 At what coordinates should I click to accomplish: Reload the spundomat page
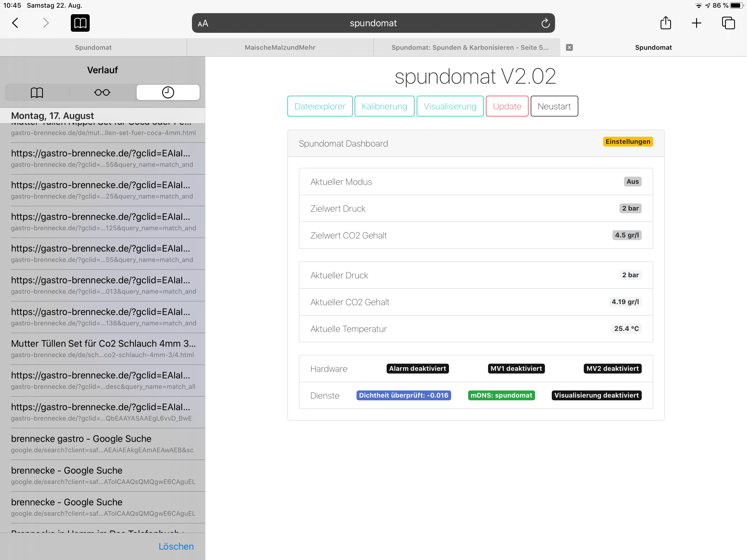(545, 23)
